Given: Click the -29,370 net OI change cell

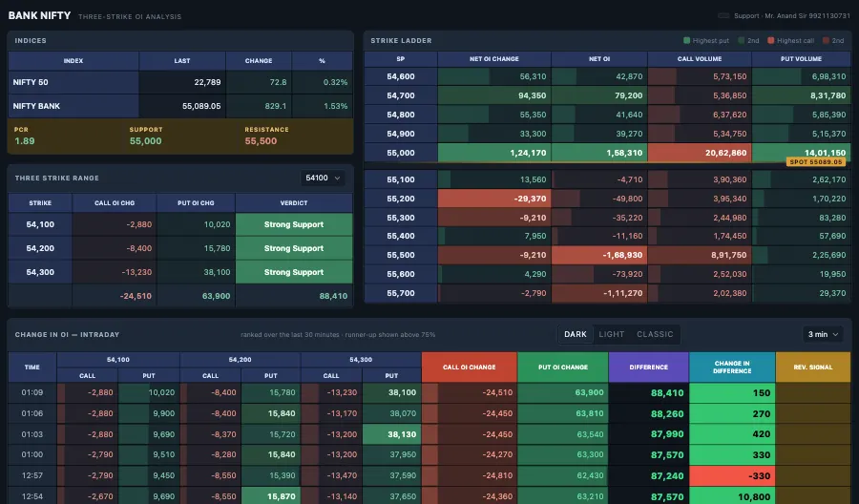Looking at the screenshot, I should click(494, 199).
